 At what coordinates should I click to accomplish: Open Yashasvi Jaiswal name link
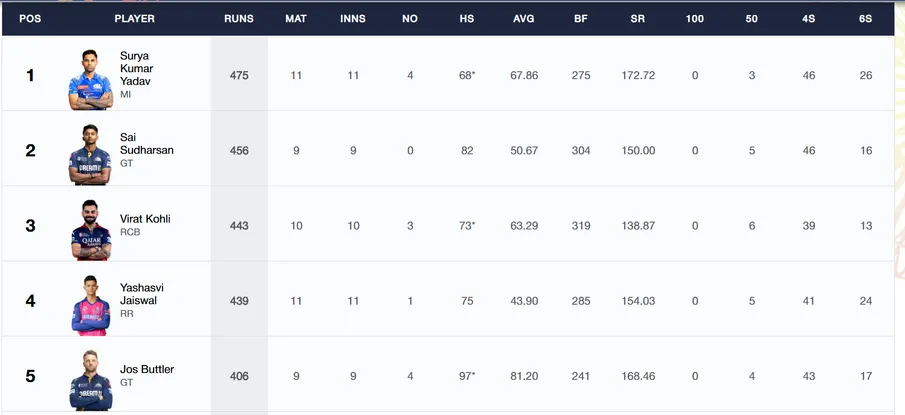pos(142,294)
